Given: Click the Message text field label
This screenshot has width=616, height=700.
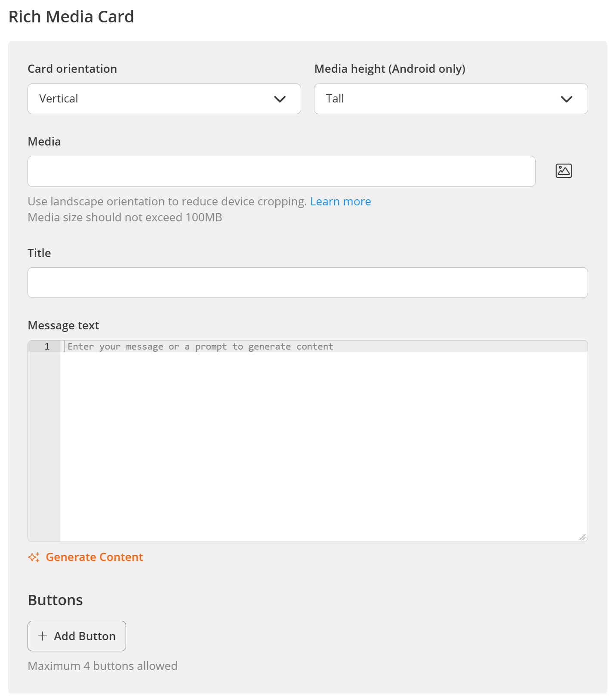Looking at the screenshot, I should point(63,325).
